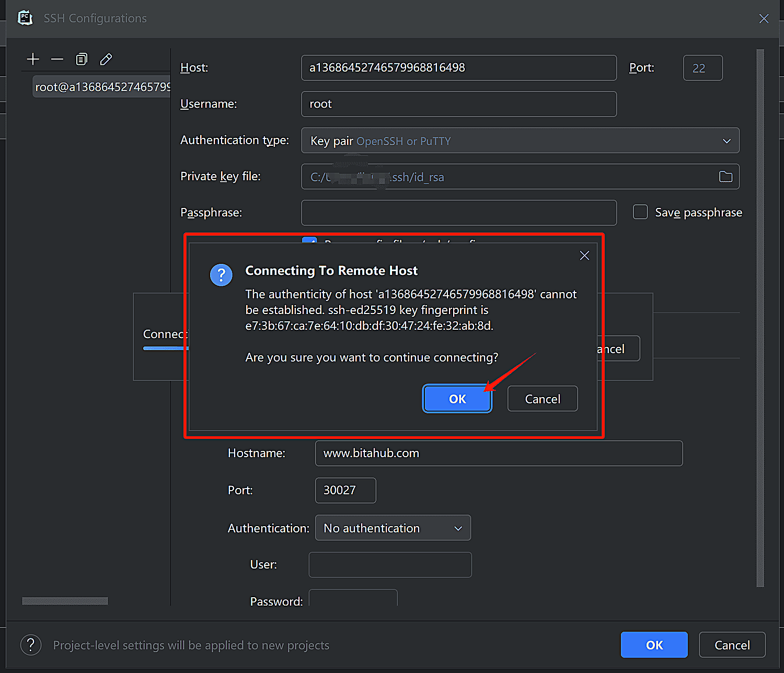This screenshot has width=784, height=673.
Task: Click the help question mark at bottom left
Action: [31, 645]
